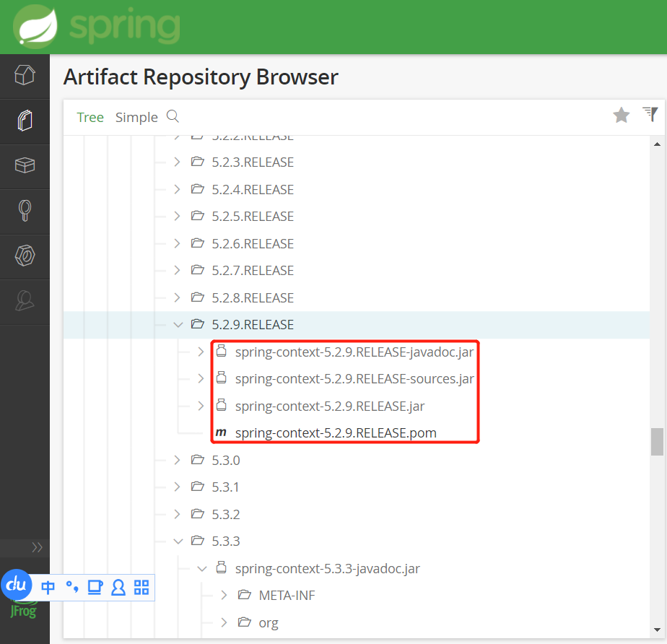This screenshot has width=667, height=644.
Task: Select the 5.3.1 folder
Action: 225,487
